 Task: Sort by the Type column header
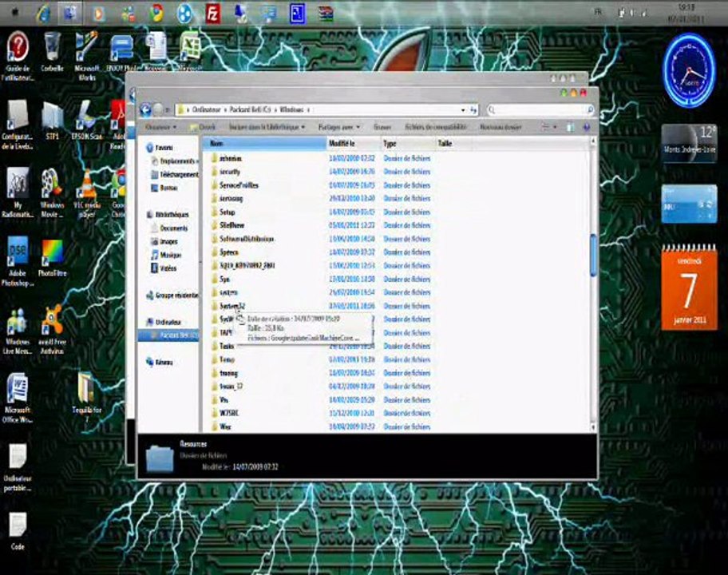[408, 144]
